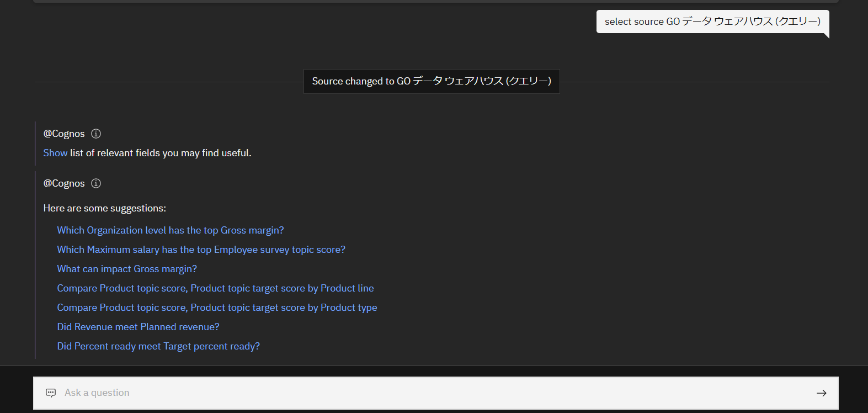Image resolution: width=868 pixels, height=413 pixels.
Task: Click the info icon beside first @Cognos response
Action: [95, 134]
